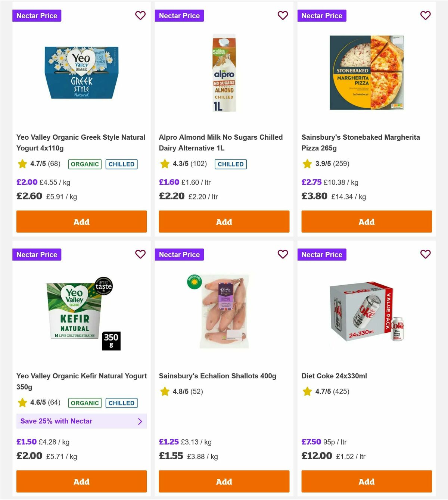Open the Sainsbury's Stonebaked Margherita Pizza product page

[x=361, y=143]
